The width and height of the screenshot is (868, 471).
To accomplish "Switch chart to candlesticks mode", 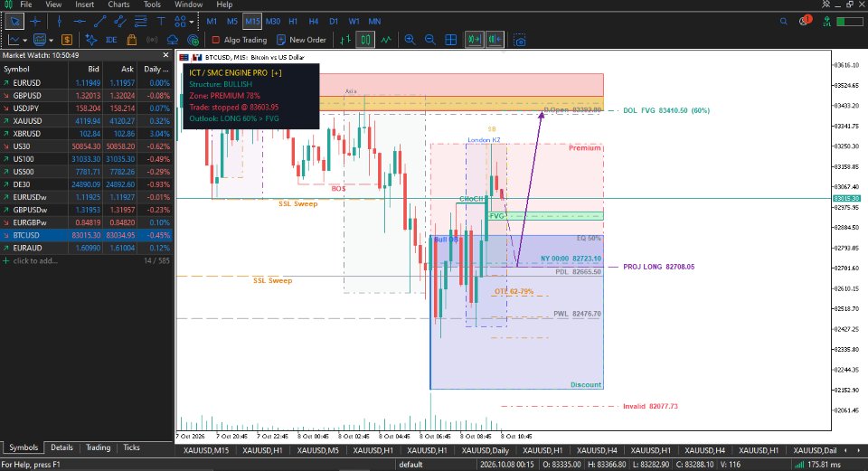I will 365,40.
